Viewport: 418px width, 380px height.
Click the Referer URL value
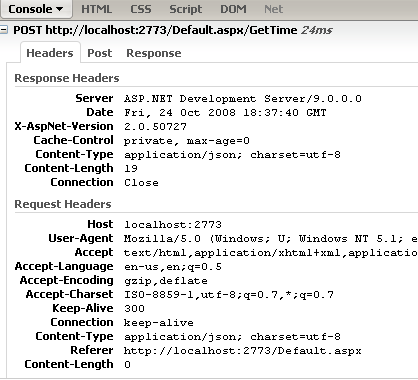(243, 351)
